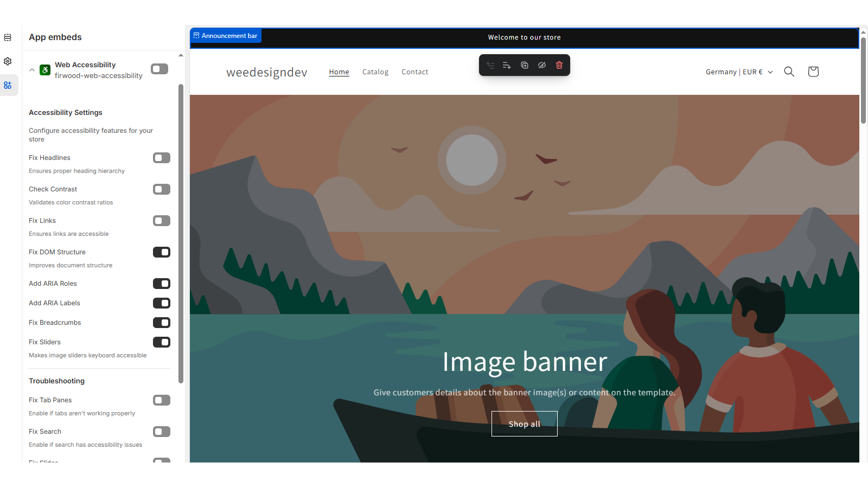Open the cart icon in the store header
The width and height of the screenshot is (868, 488).
pyautogui.click(x=813, y=71)
